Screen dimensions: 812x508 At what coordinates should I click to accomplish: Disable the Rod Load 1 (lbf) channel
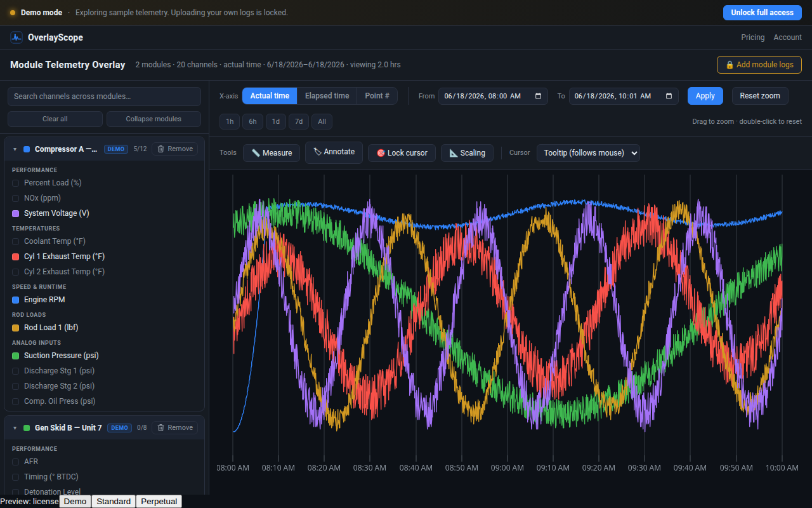16,328
